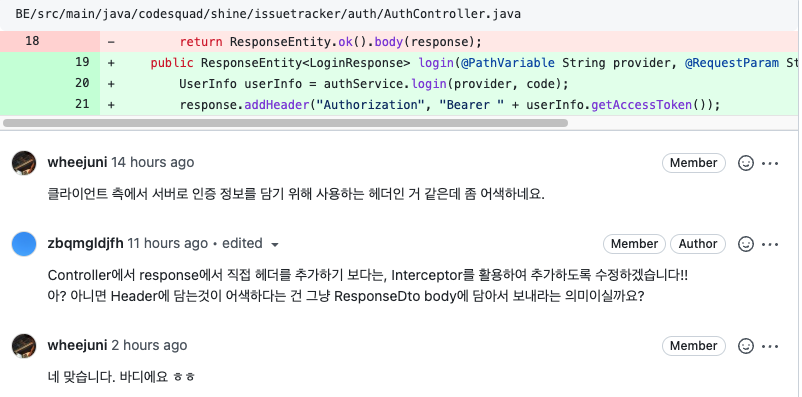
Task: Click the Member badge on zbqmgldjfh's comment
Action: (634, 244)
